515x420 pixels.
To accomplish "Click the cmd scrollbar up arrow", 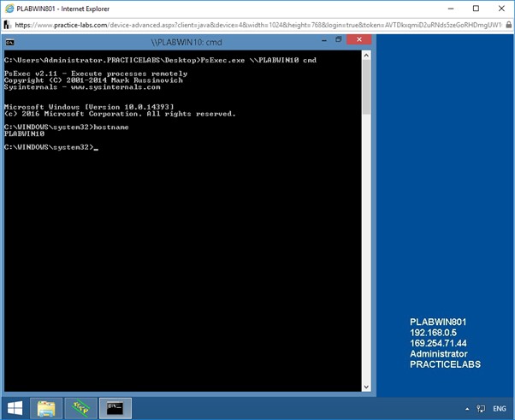I will point(366,55).
